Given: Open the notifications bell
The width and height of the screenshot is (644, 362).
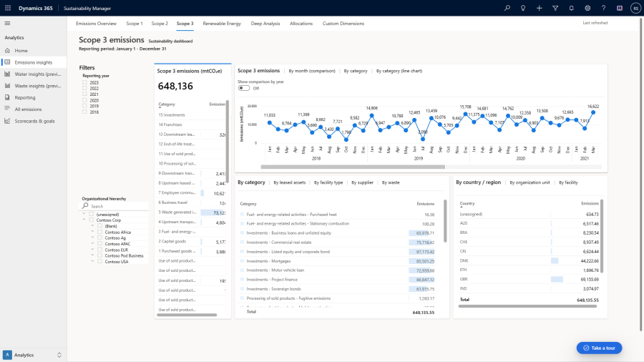Looking at the screenshot, I should coord(571,8).
